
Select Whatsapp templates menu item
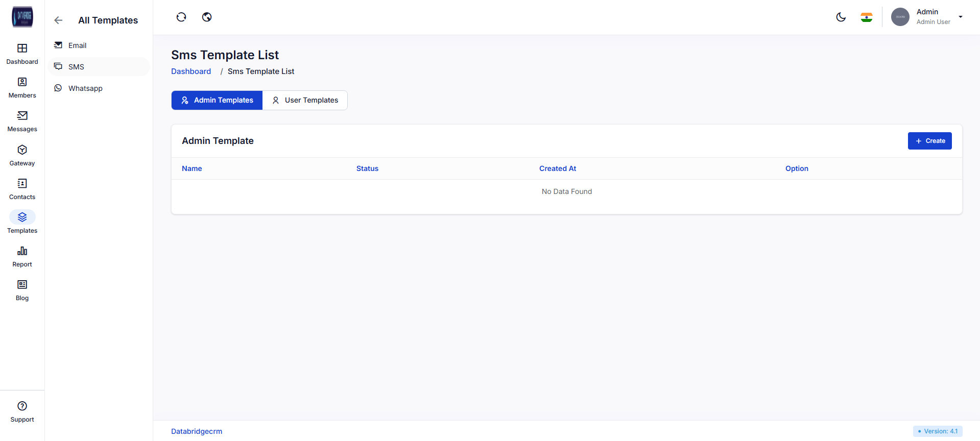tap(85, 88)
